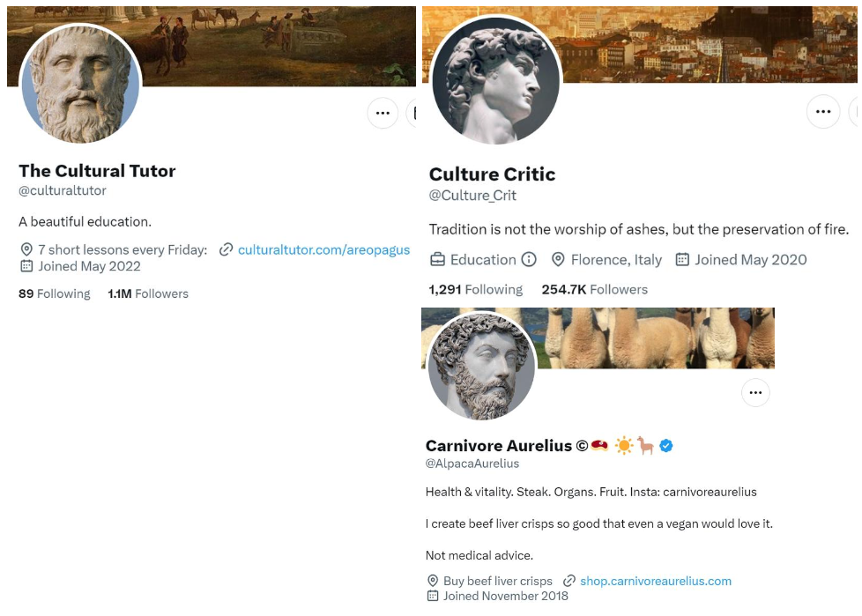View The Cultural Tutor's 89 Following list
This screenshot has height=616, width=862.
click(55, 294)
